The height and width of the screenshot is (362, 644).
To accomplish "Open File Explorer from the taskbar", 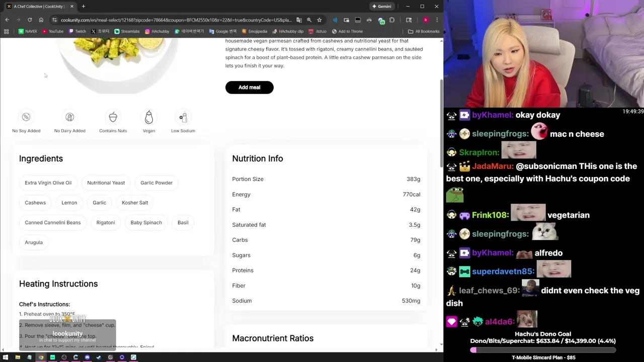I will point(18,357).
